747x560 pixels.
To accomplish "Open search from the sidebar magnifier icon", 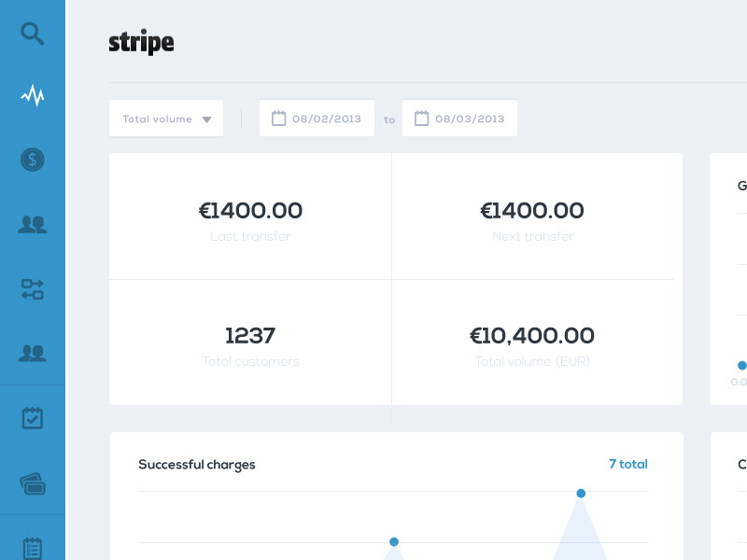I will pos(33,35).
